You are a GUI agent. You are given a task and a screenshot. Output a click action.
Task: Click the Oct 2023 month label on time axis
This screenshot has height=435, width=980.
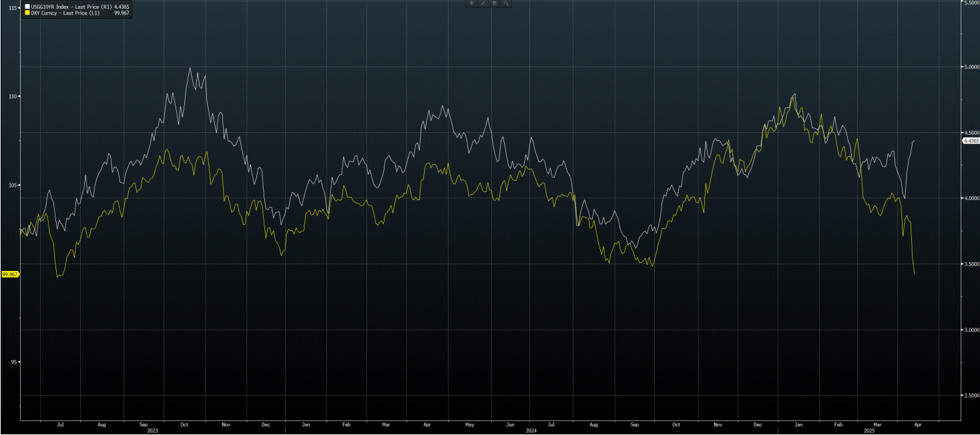tap(185, 424)
